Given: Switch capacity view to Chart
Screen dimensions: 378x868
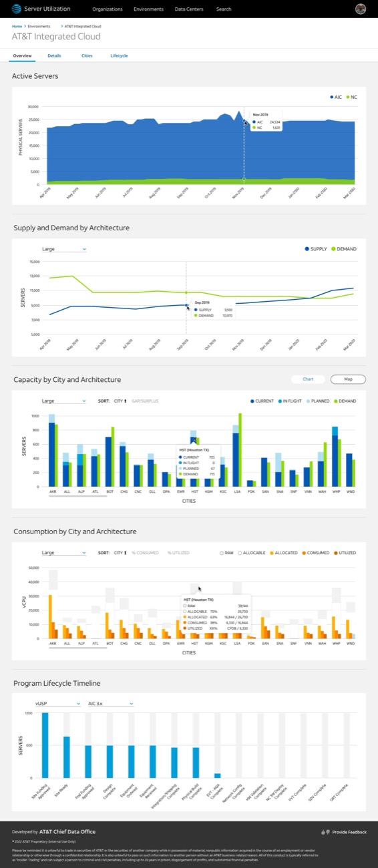Looking at the screenshot, I should coord(308,379).
